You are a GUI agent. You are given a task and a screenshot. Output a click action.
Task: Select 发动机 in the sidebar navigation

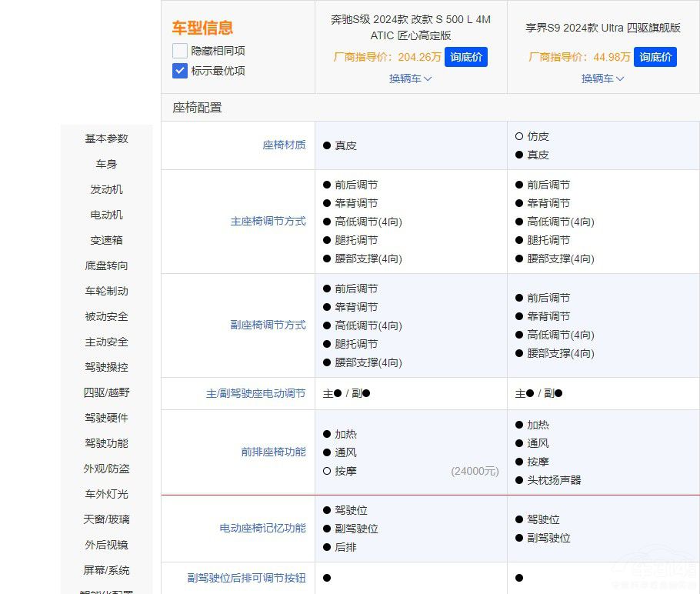coord(106,189)
